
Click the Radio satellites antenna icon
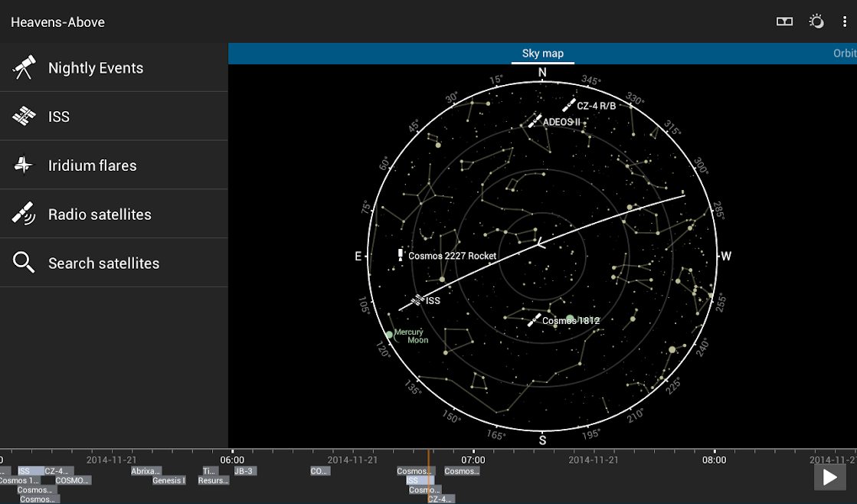pos(24,214)
